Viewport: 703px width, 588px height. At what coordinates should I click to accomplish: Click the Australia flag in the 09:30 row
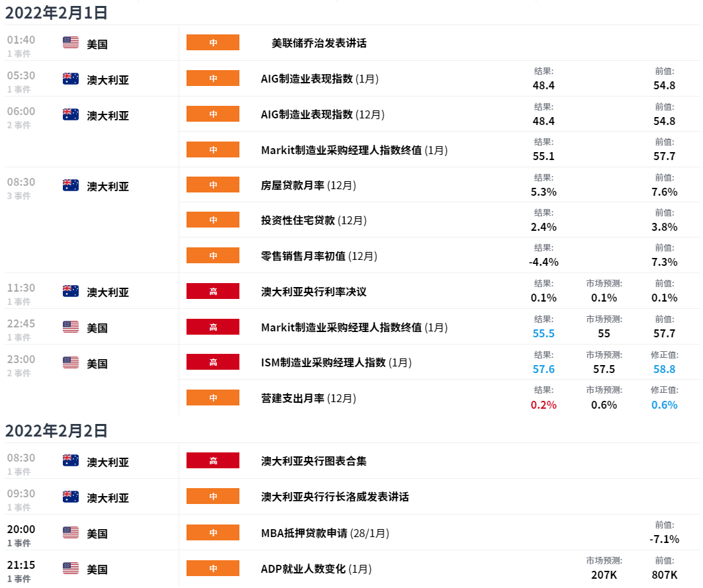pos(70,497)
